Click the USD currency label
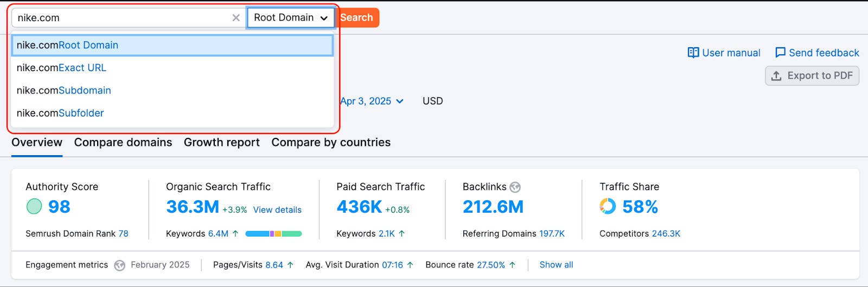The width and height of the screenshot is (868, 287). (x=433, y=101)
